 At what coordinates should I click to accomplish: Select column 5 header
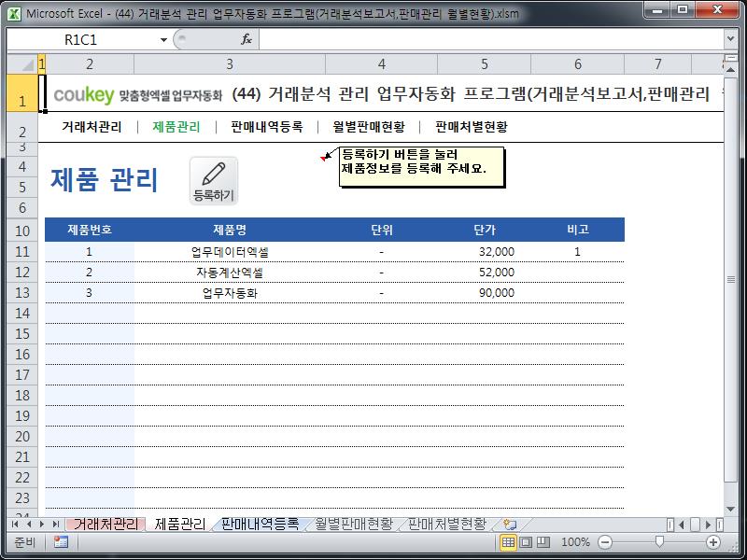pos(484,64)
